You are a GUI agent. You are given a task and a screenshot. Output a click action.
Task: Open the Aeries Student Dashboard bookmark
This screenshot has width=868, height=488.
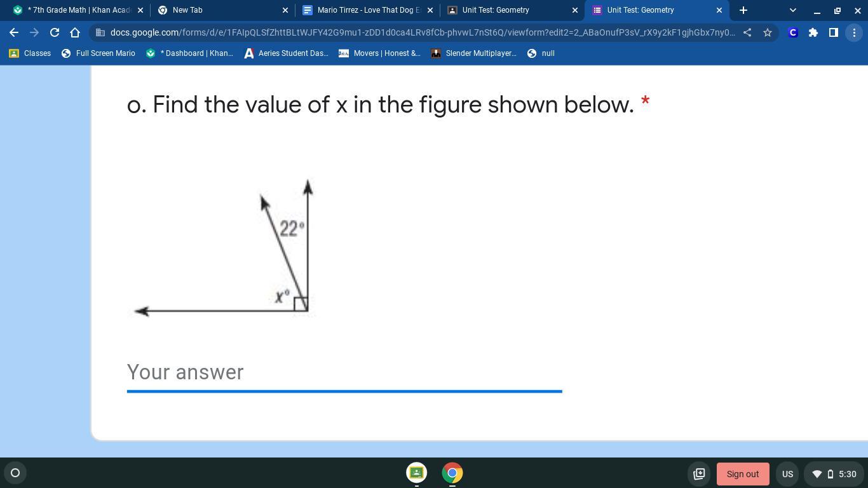point(286,53)
